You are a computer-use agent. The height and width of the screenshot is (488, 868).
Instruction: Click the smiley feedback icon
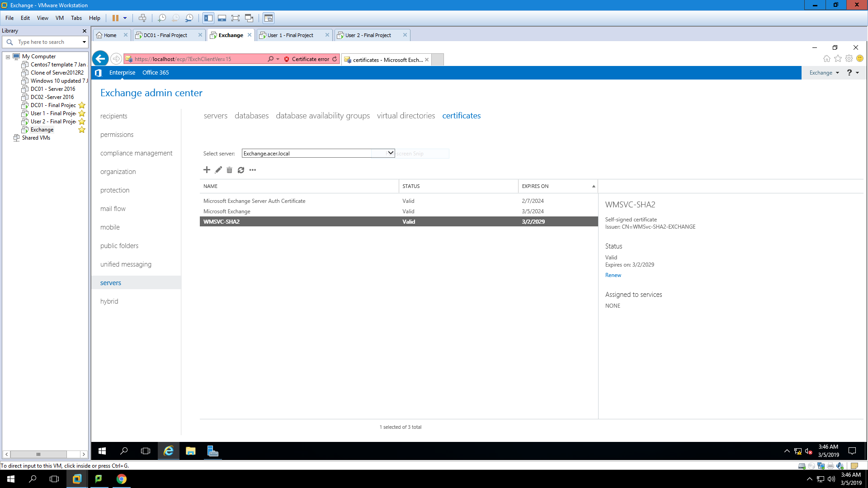click(x=860, y=59)
